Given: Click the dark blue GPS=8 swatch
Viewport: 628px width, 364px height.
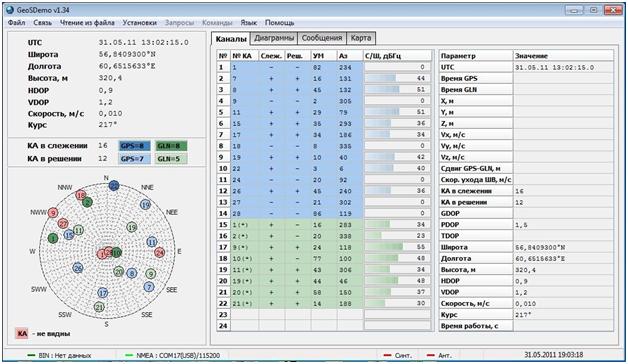Looking at the screenshot, I should point(135,146).
